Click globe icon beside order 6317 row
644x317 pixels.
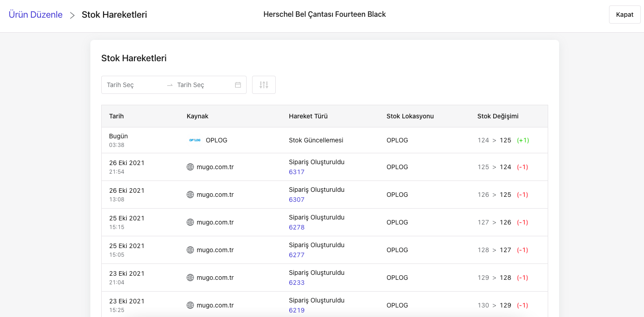point(190,167)
